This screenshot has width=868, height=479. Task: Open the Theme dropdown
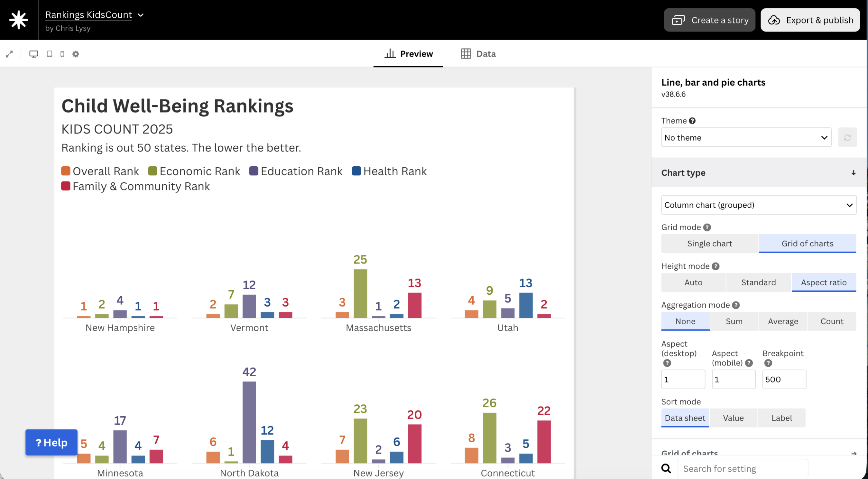click(x=746, y=138)
